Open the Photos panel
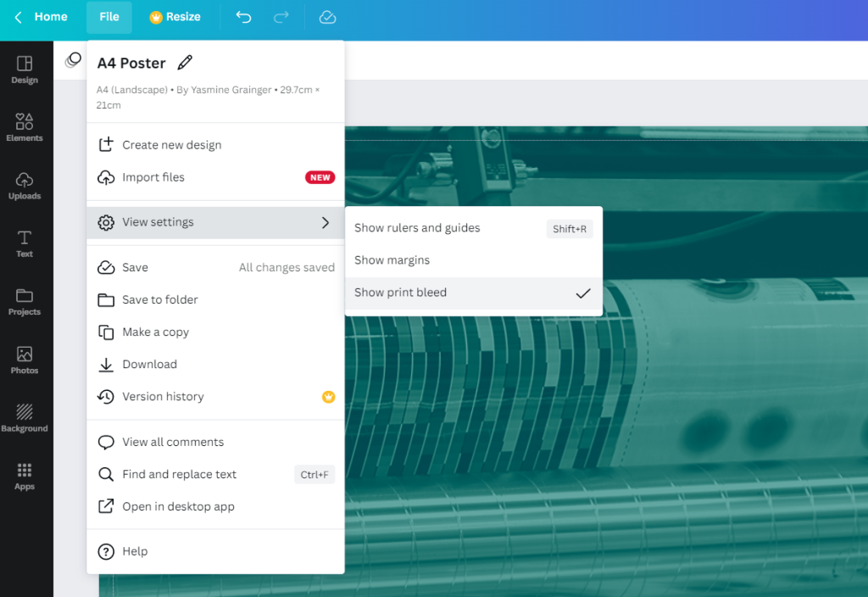Image resolution: width=868 pixels, height=597 pixels. click(25, 360)
